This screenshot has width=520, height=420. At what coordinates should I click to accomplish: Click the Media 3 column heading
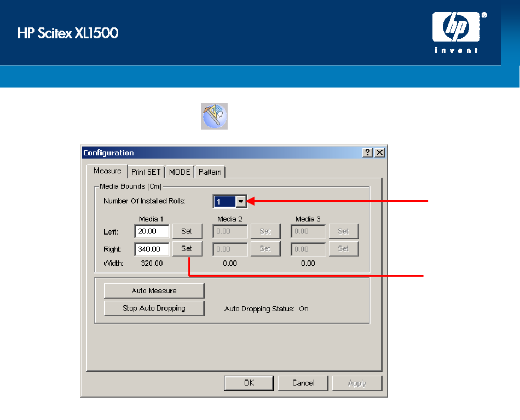pos(308,219)
